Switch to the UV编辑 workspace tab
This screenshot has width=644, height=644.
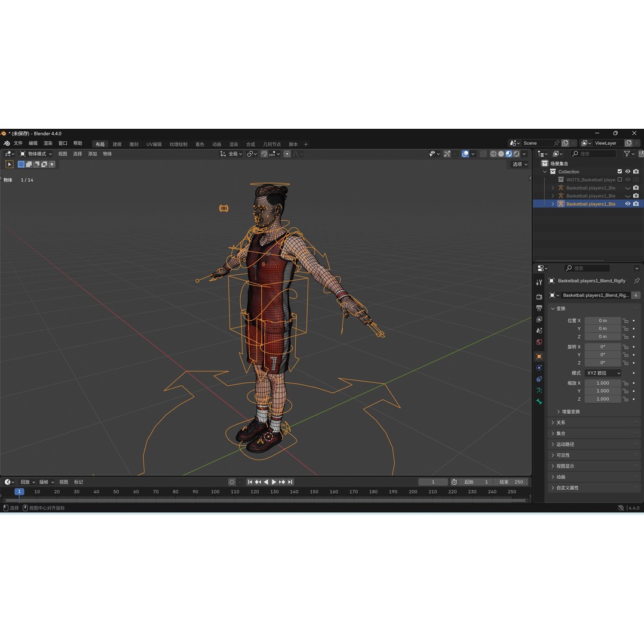(154, 144)
